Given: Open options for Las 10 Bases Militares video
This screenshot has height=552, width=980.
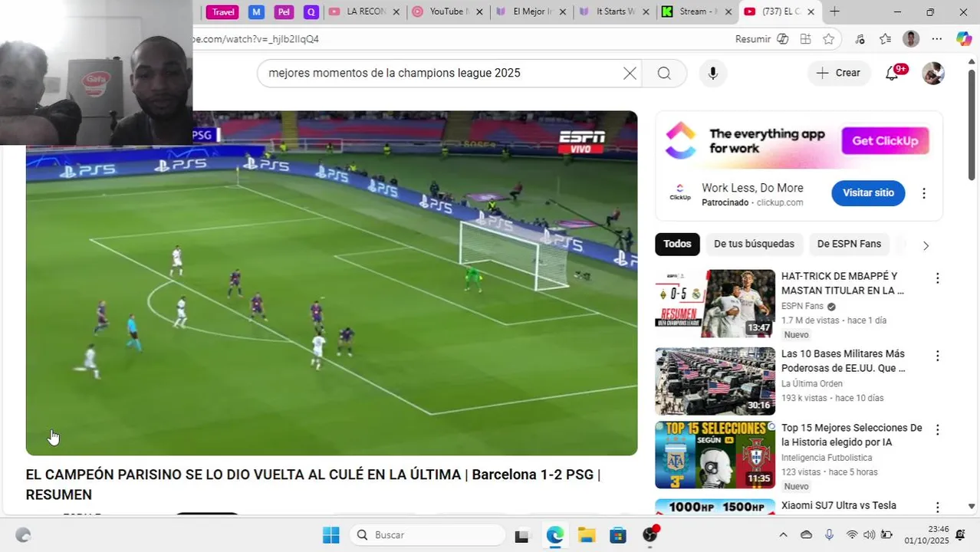Looking at the screenshot, I should pos(937,356).
